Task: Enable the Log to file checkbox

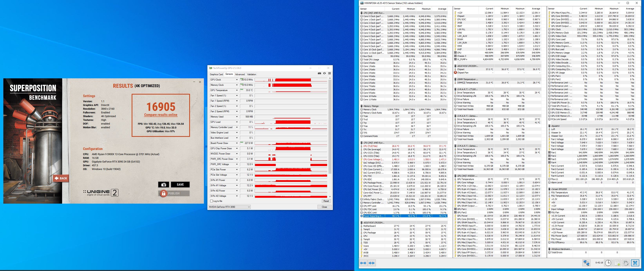Action: [x=212, y=201]
